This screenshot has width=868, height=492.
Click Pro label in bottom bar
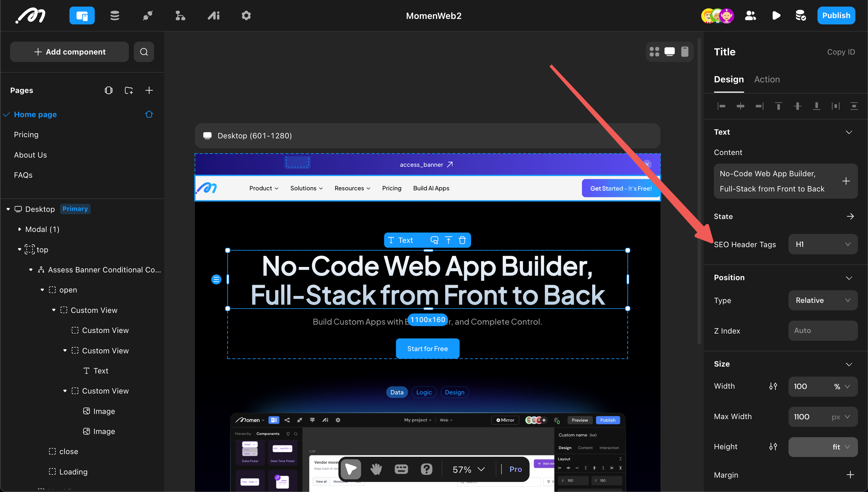516,469
